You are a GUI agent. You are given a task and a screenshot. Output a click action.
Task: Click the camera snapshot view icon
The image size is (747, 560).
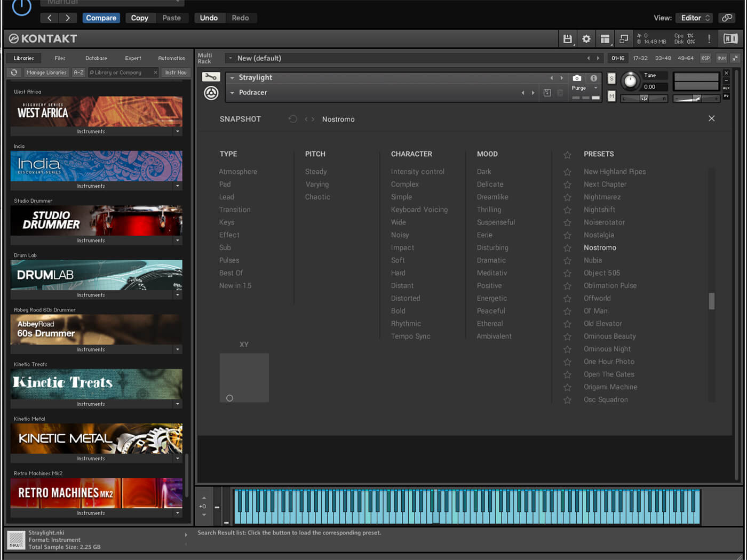577,78
